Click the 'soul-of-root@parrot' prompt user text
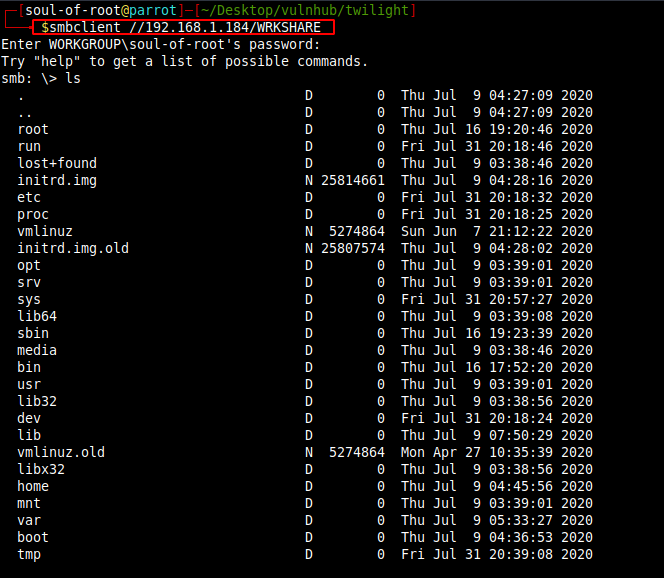Screen dimensions: 664x578 pyautogui.click(x=101, y=10)
